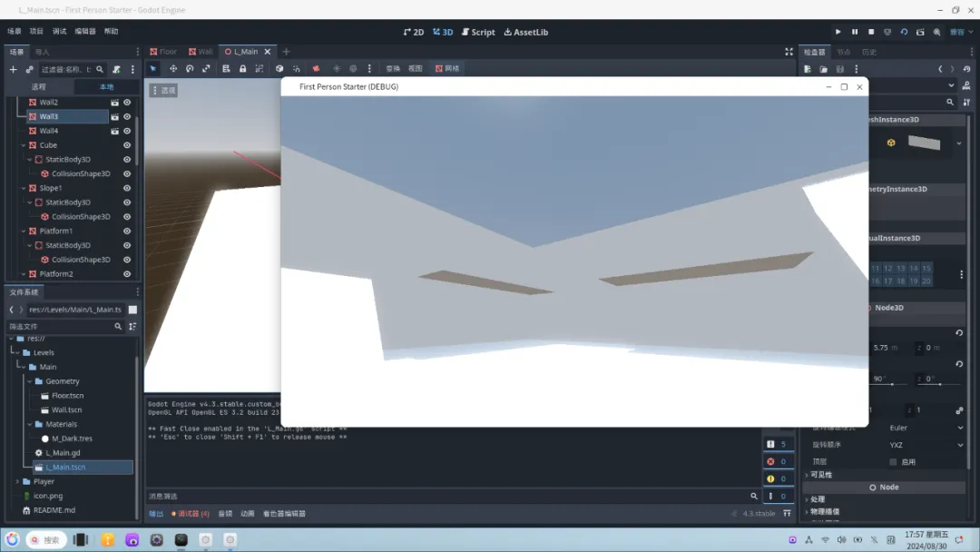Toggle error messages filter in output
This screenshot has height=552, width=980.
(x=778, y=461)
